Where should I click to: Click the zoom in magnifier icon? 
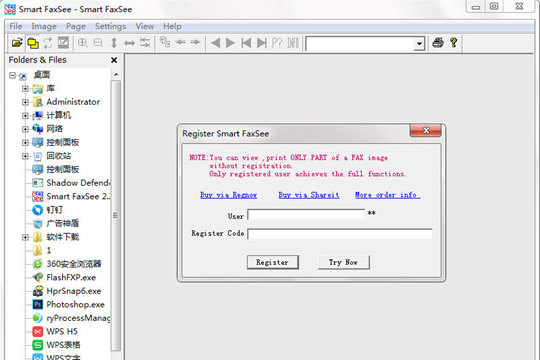(83, 43)
